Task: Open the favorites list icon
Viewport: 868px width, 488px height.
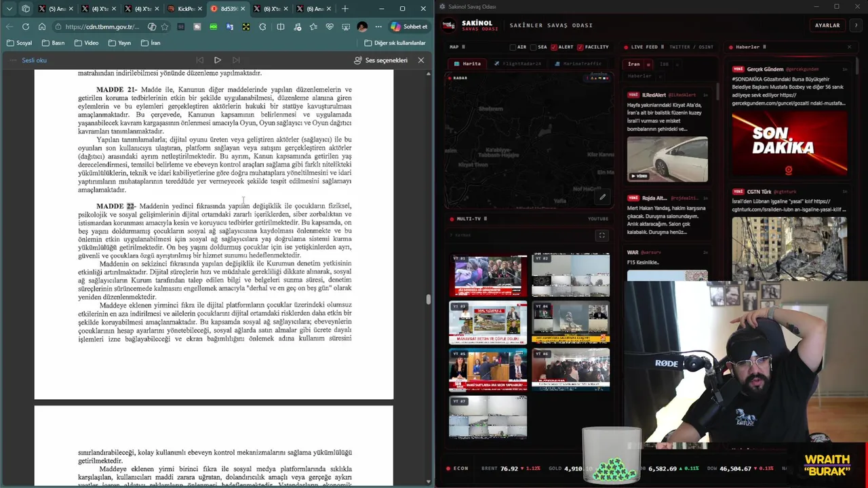Action: point(313,26)
